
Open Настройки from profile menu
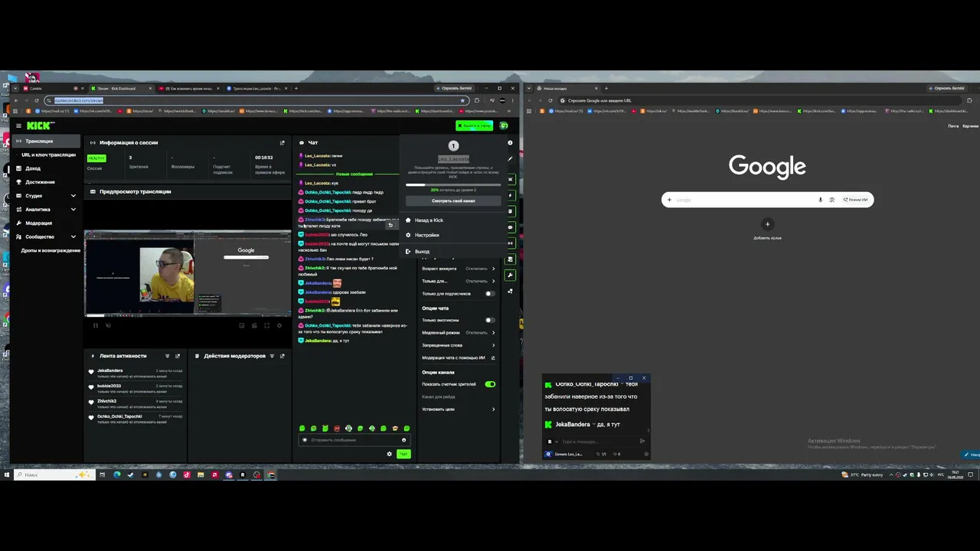point(453,235)
